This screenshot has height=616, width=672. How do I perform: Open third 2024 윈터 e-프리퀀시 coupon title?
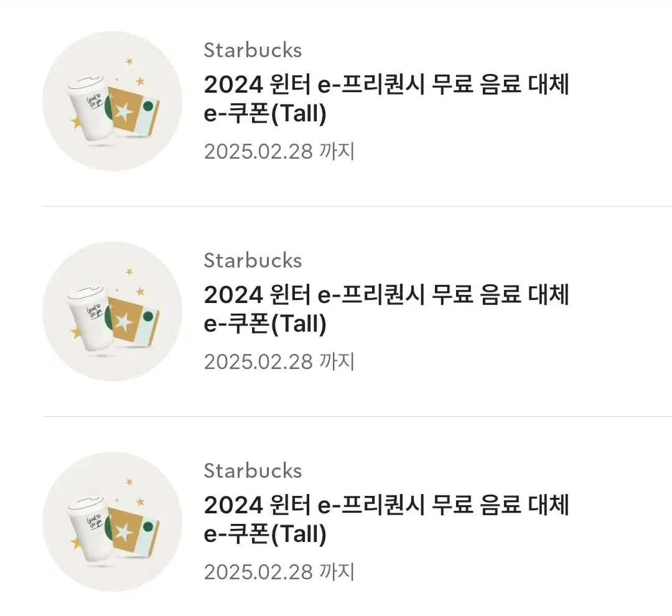click(386, 520)
